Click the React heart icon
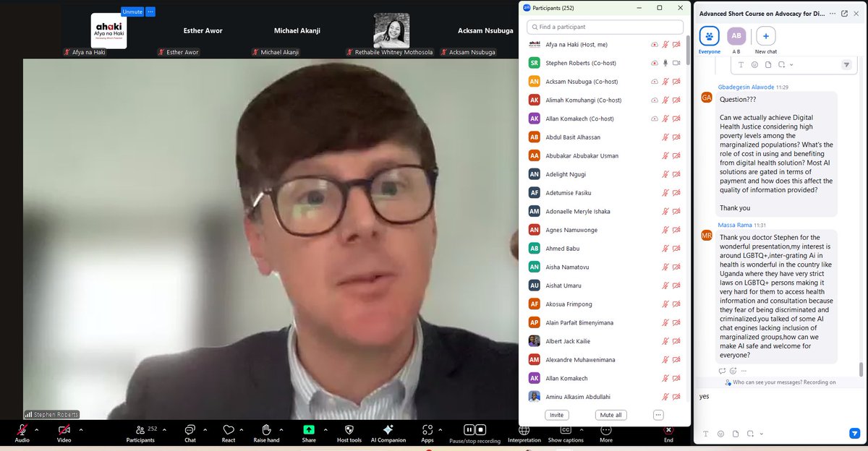 pos(229,429)
